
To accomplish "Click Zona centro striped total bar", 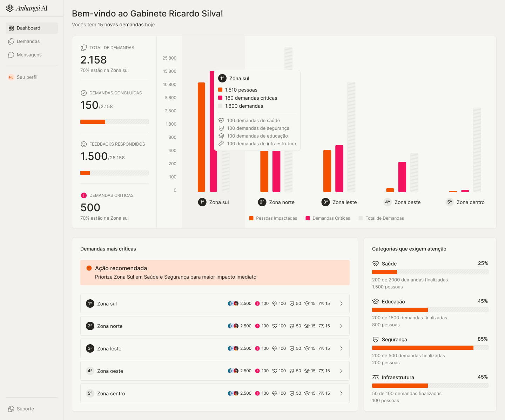I will pos(477,150).
